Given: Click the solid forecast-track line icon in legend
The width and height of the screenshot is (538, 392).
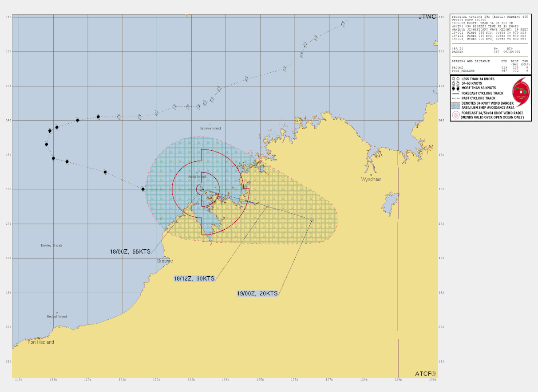Looking at the screenshot, I should [x=456, y=93].
